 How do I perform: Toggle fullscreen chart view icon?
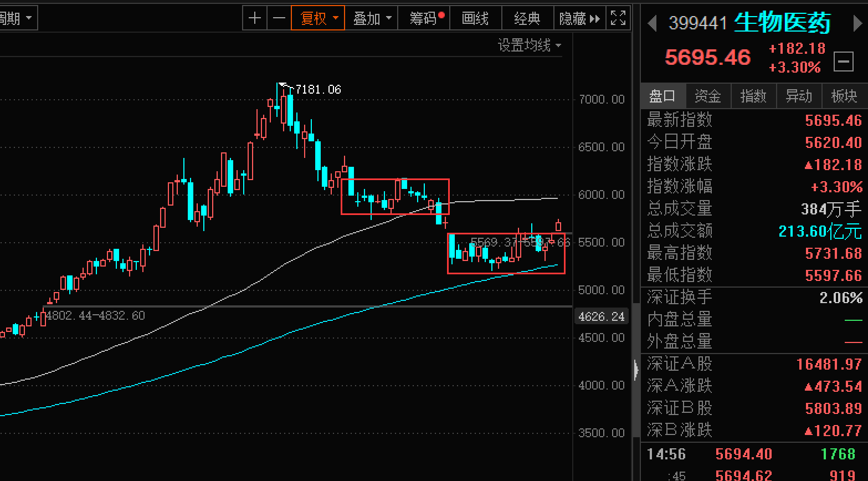(618, 18)
